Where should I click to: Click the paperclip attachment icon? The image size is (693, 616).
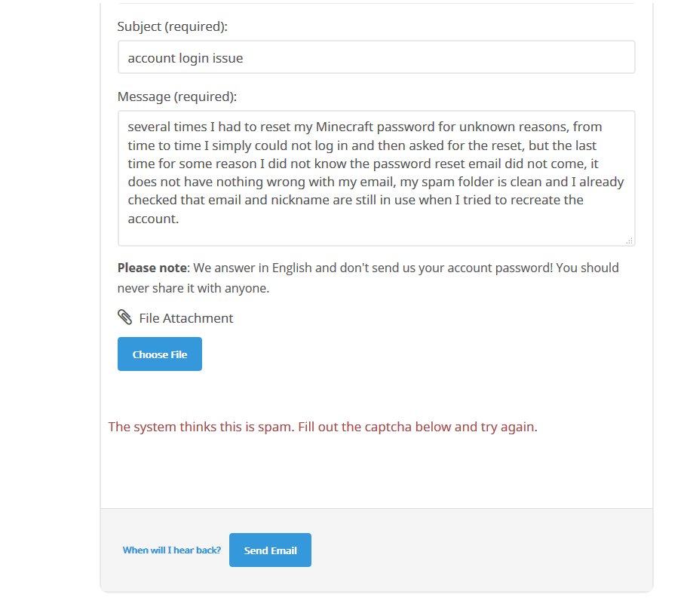[125, 317]
